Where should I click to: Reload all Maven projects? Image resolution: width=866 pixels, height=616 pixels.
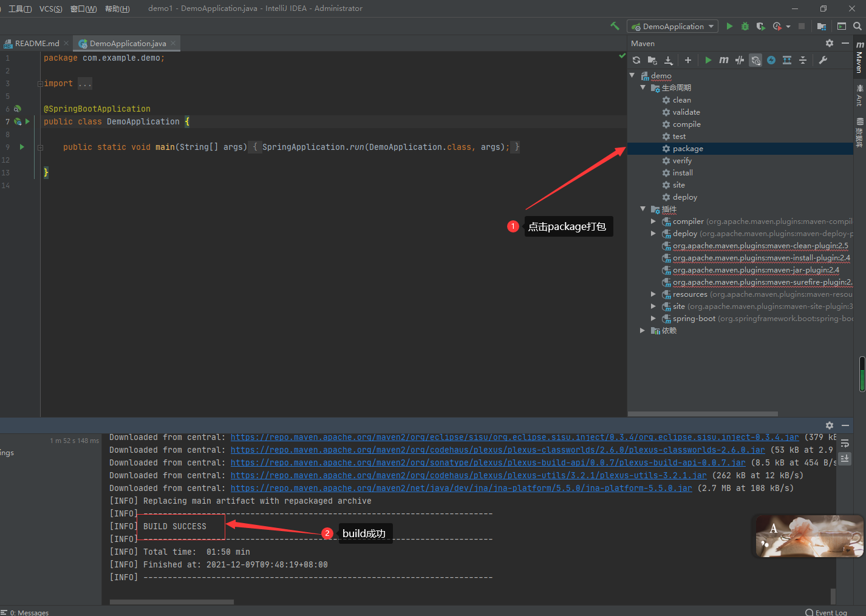click(636, 60)
